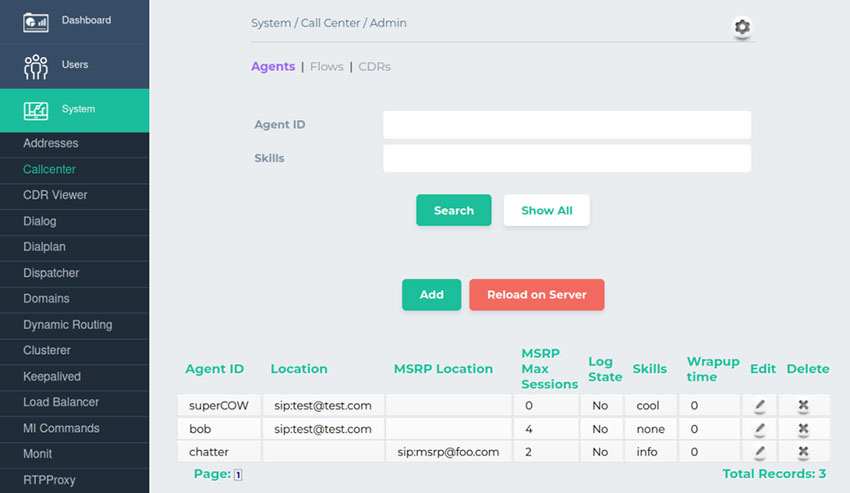Image resolution: width=850 pixels, height=493 pixels.
Task: Click the Add agent button
Action: pyautogui.click(x=431, y=295)
